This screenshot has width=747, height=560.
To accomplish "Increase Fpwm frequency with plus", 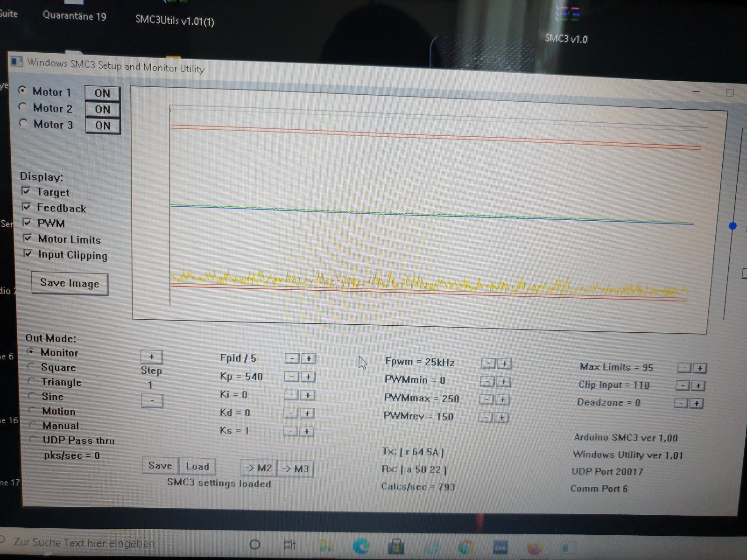I will (x=504, y=364).
